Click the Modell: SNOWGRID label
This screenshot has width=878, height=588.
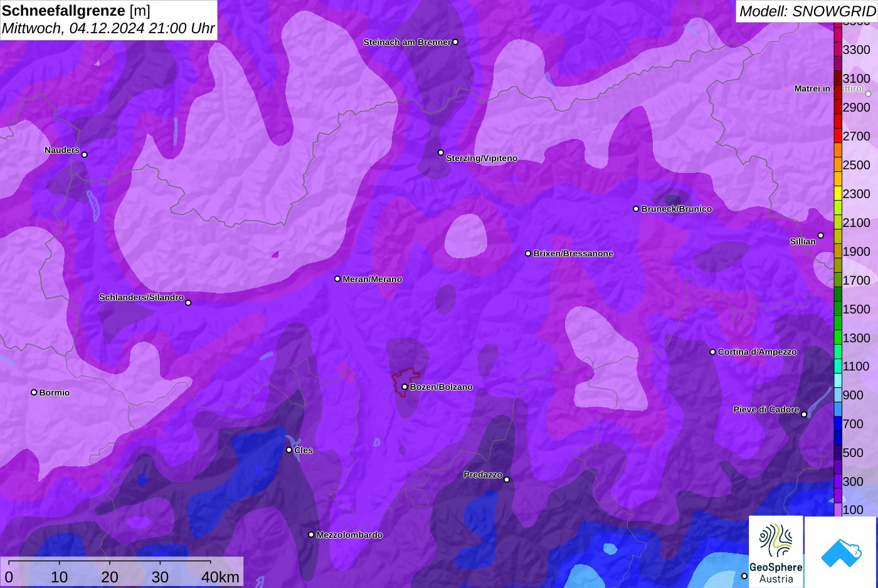click(x=807, y=11)
